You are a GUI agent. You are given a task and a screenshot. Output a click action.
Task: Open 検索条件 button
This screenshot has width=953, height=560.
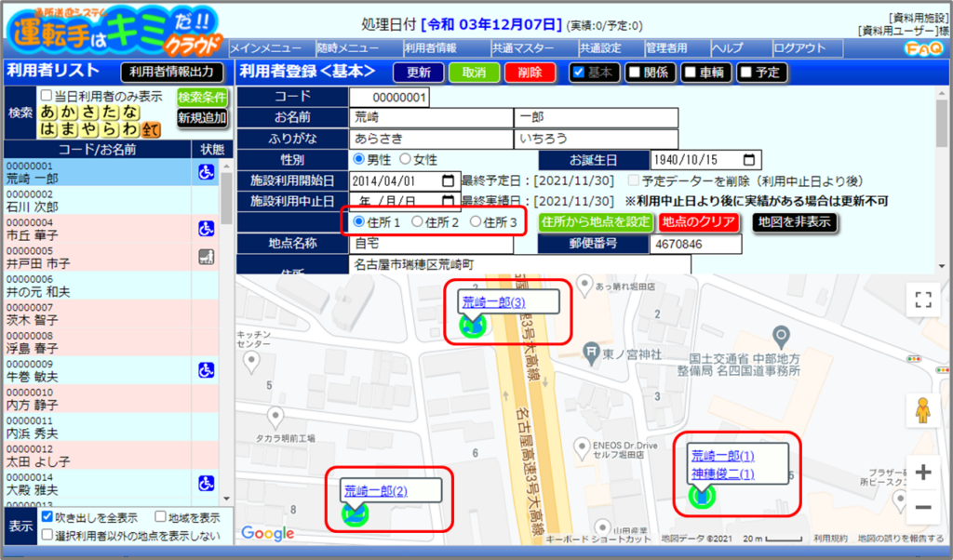coord(202,97)
